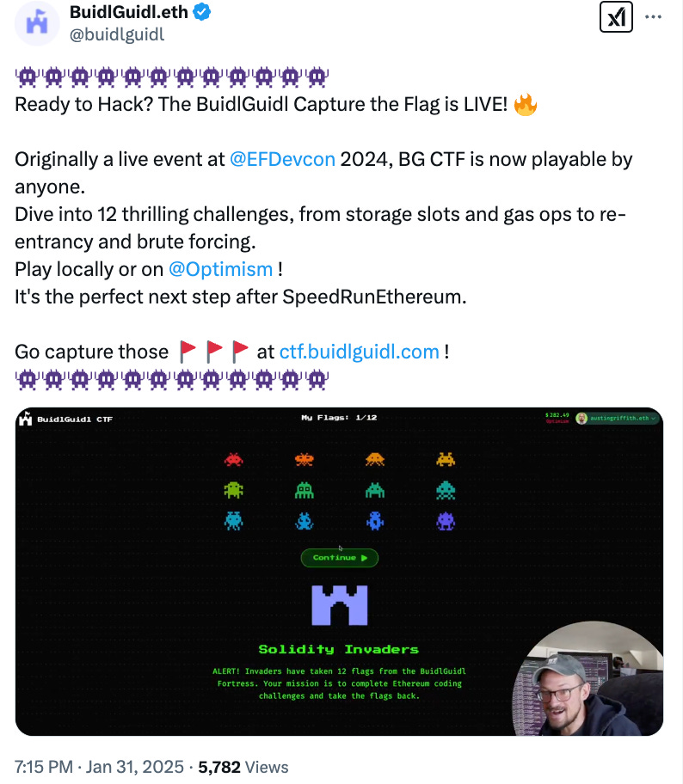The width and height of the screenshot is (683, 784).
Task: Click the teal skull-shaped invader
Action: [446, 490]
